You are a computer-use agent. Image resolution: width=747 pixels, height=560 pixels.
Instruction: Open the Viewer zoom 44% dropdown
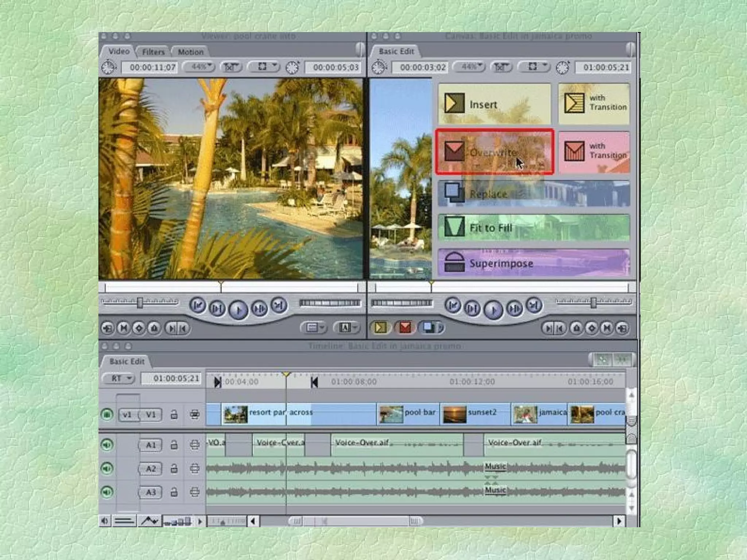click(x=199, y=67)
